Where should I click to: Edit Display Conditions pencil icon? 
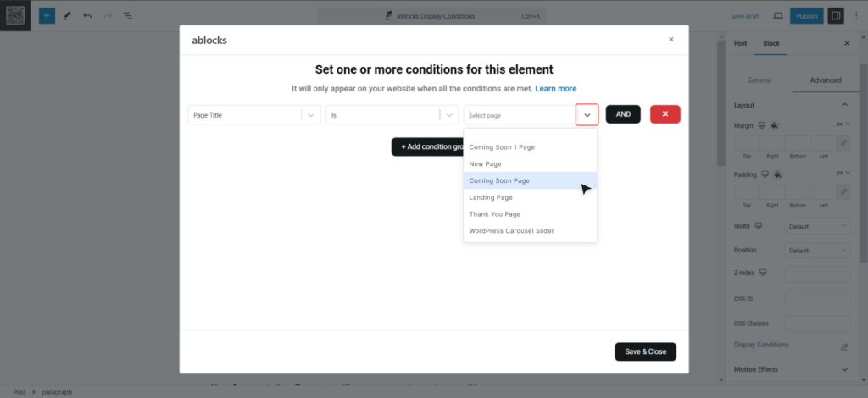click(843, 346)
